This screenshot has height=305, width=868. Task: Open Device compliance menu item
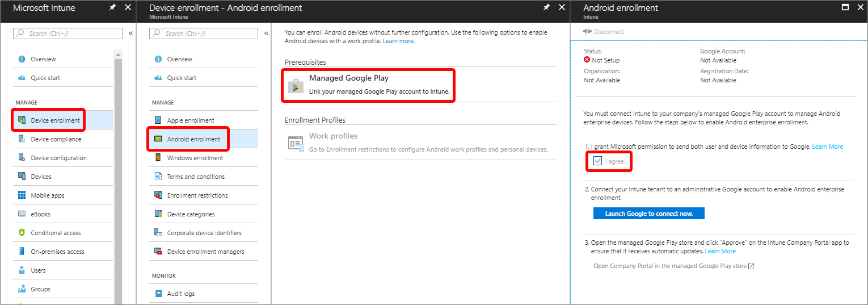62,139
